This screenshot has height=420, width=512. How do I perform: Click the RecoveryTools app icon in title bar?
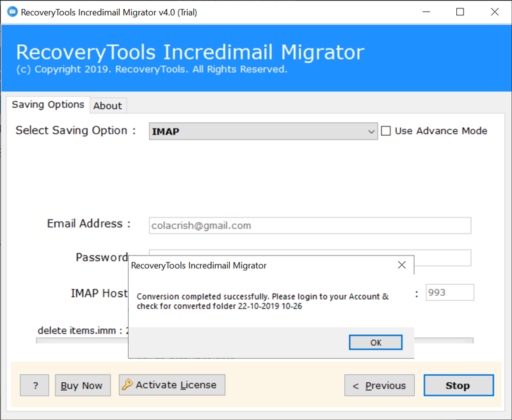pyautogui.click(x=12, y=12)
